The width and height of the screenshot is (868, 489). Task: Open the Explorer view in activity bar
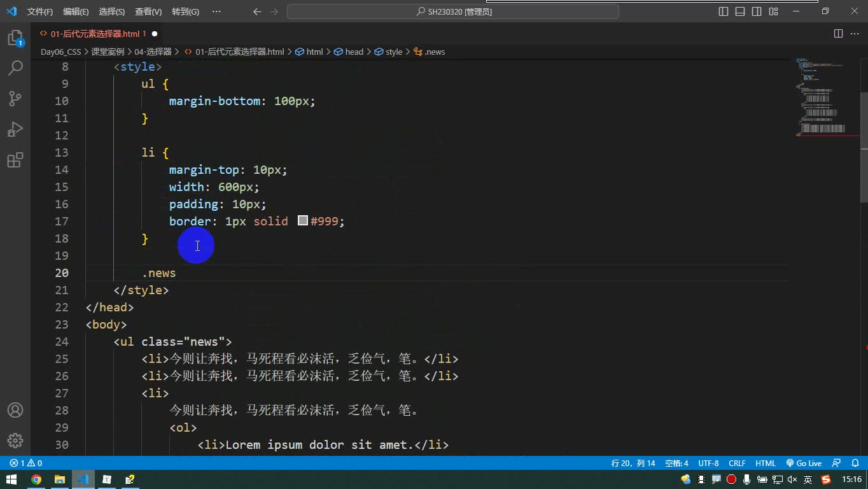click(x=15, y=39)
